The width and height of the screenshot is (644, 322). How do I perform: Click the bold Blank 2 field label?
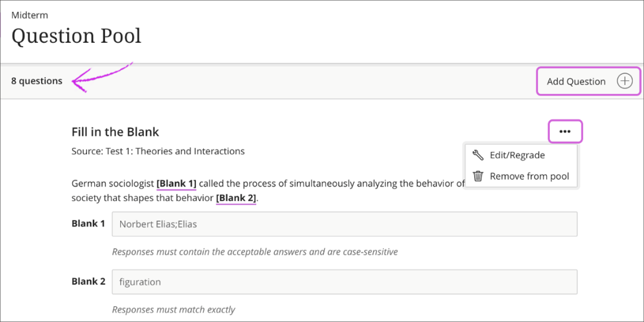(x=88, y=281)
